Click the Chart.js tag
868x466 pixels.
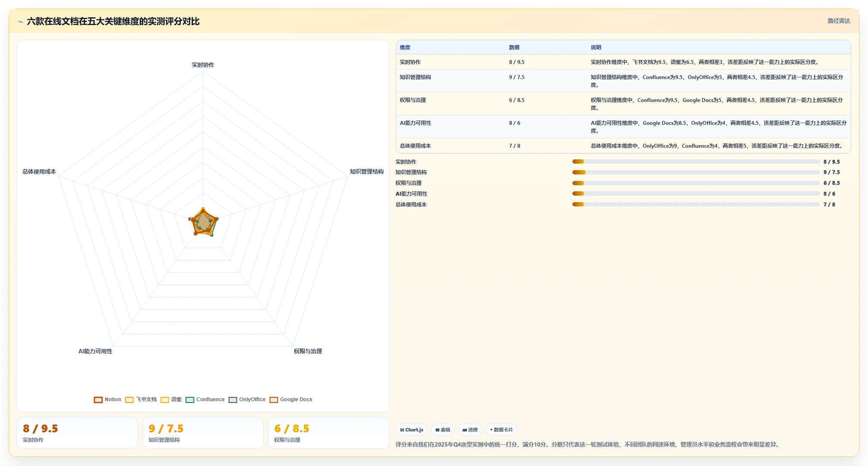click(x=411, y=430)
